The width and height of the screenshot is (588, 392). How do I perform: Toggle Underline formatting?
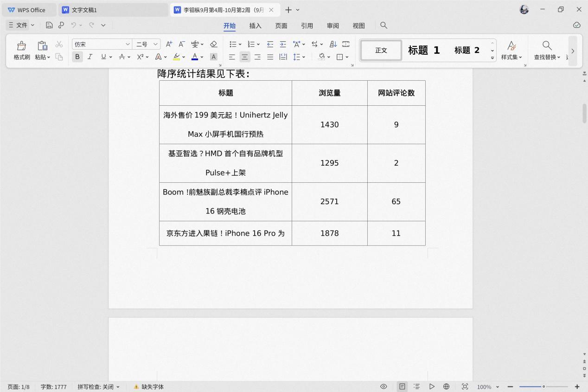coord(103,57)
